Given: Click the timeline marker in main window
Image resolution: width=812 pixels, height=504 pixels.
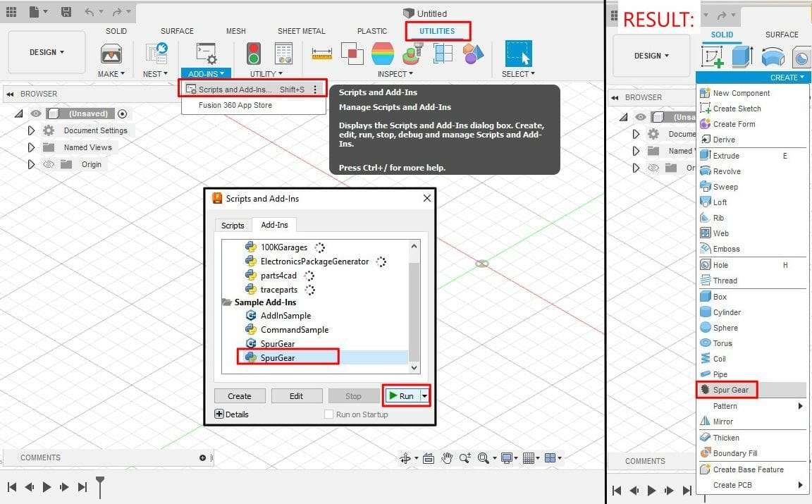Looking at the screenshot, I should 101,487.
